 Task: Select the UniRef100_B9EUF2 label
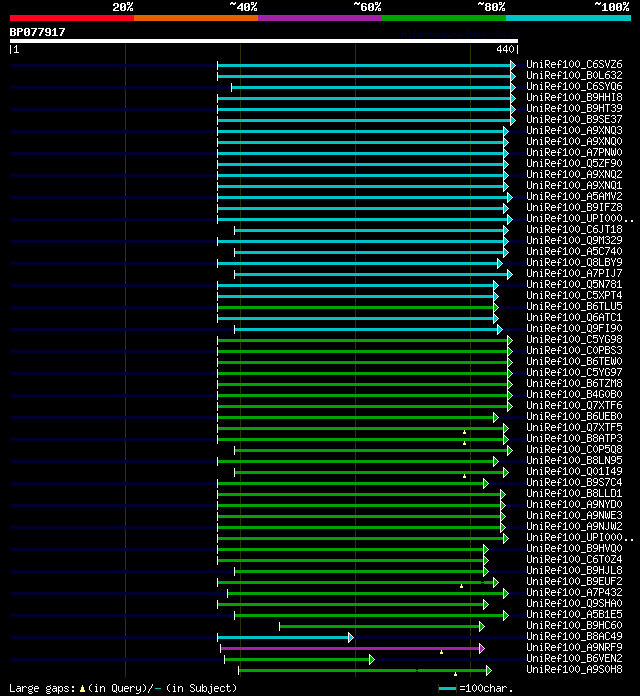coord(574,581)
